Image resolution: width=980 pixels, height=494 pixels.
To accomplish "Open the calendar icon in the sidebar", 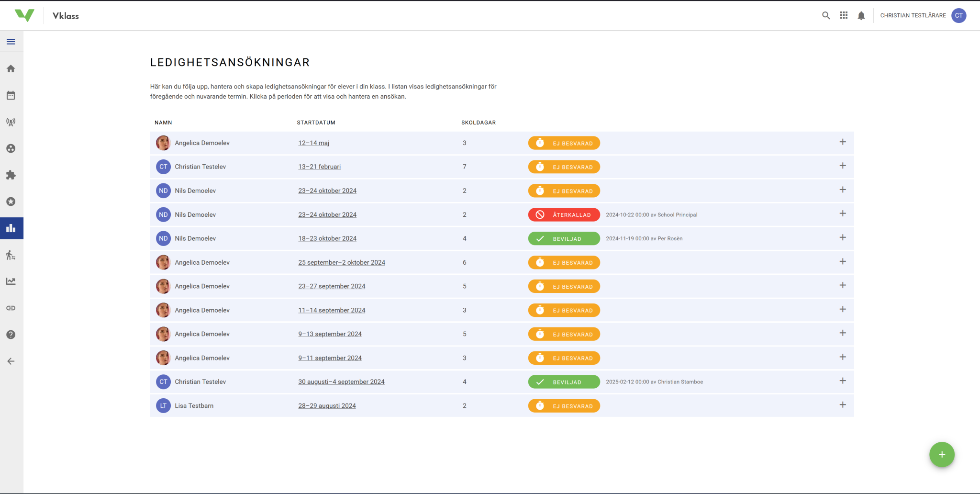I will (x=11, y=95).
